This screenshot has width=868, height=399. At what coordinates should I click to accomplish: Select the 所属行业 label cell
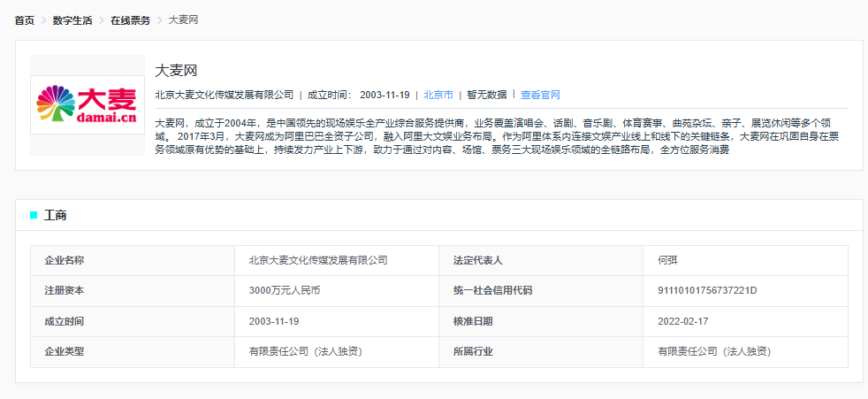coord(541,351)
